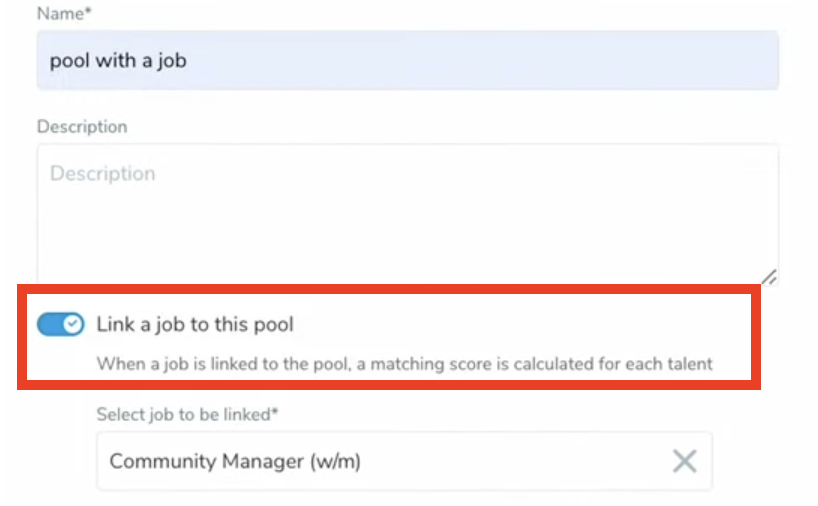
Task: Click the matching score helper text
Action: [x=404, y=363]
